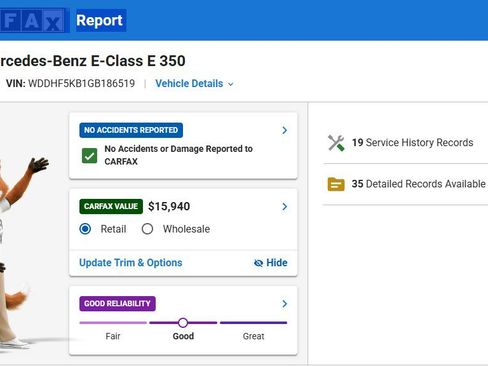Click the reliability slider handle at Good
Screen dimensions: 488x366
pos(183,323)
